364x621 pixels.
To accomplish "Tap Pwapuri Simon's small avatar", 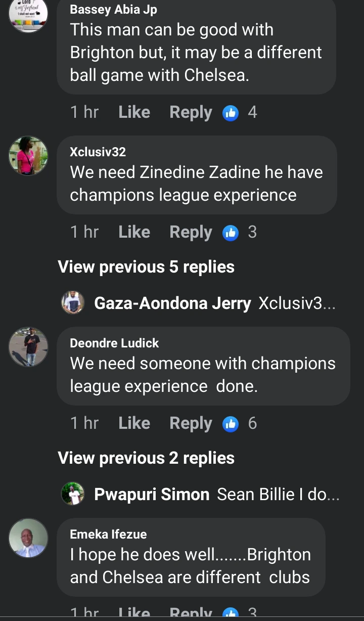I will [x=73, y=494].
